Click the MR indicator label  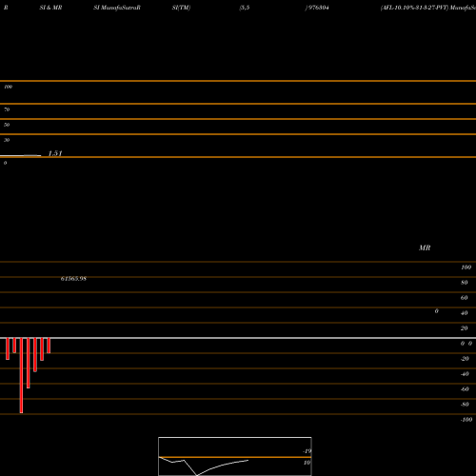pyautogui.click(x=425, y=248)
